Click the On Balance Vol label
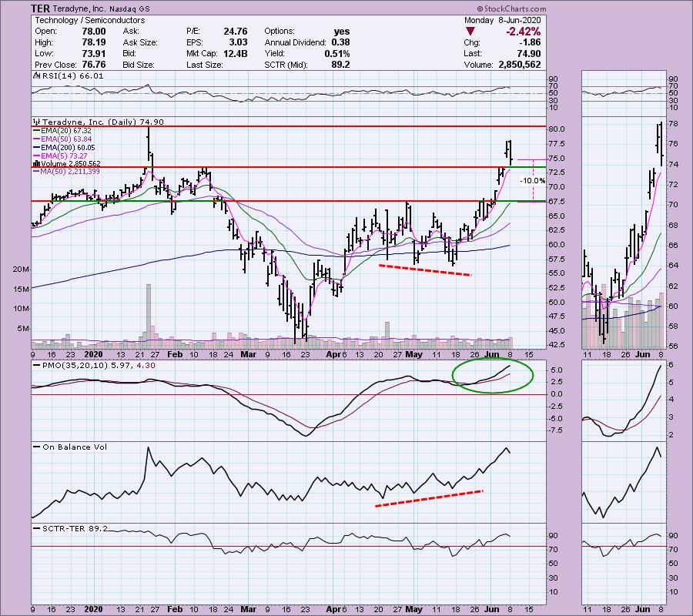 point(75,447)
